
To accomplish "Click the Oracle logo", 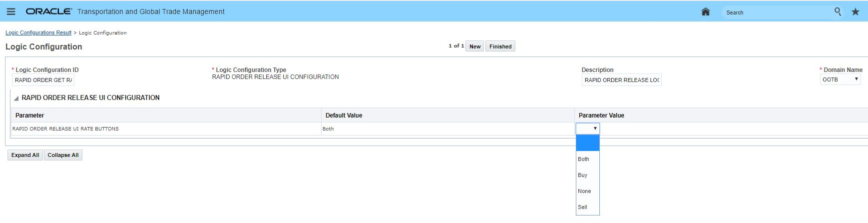I will pyautogui.click(x=49, y=11).
